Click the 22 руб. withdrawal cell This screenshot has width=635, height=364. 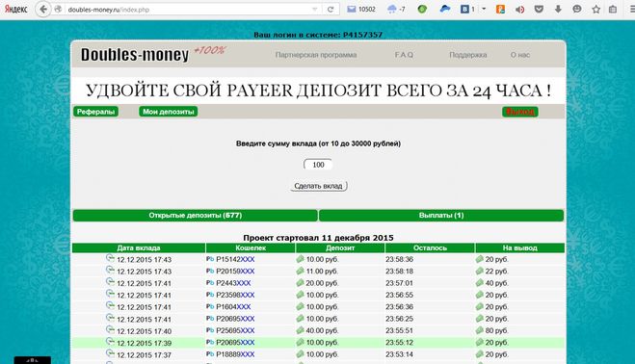pos(496,271)
